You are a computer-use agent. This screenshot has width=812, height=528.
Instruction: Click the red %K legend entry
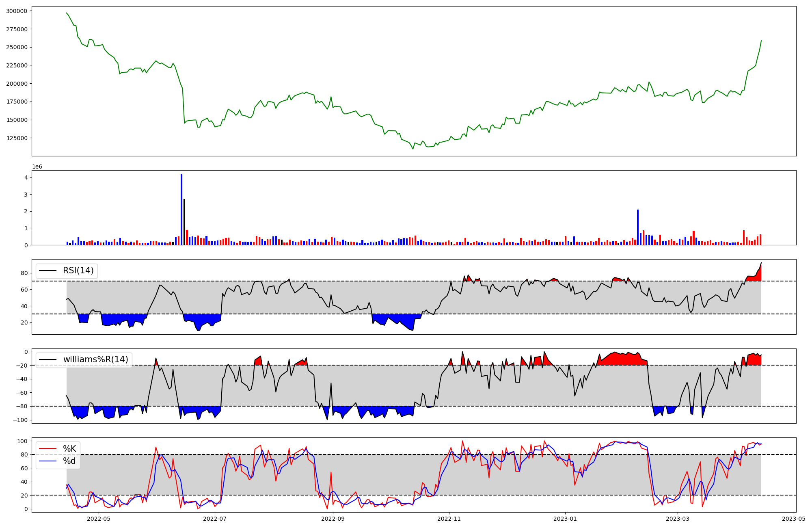point(69,449)
